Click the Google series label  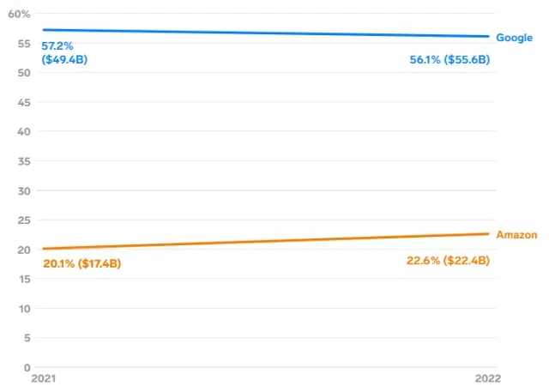tap(514, 38)
